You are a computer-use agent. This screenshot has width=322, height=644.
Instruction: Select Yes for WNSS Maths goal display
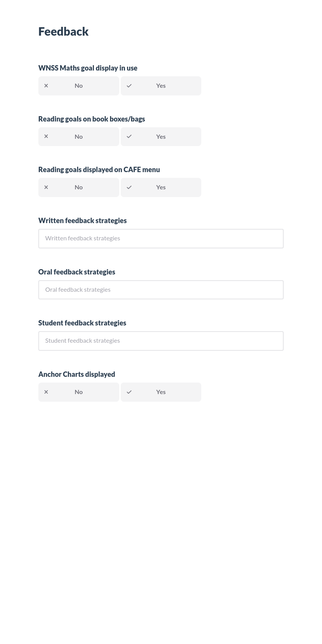(x=161, y=85)
